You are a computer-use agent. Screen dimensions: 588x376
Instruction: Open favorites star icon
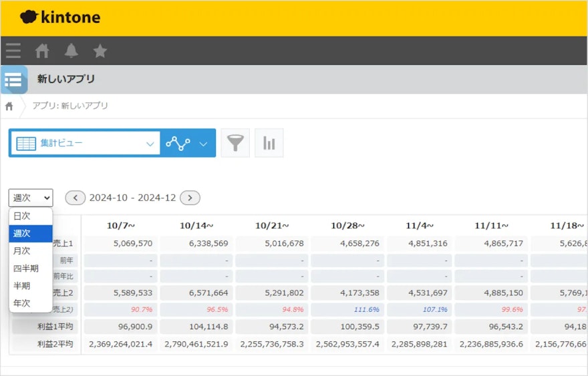coord(100,51)
